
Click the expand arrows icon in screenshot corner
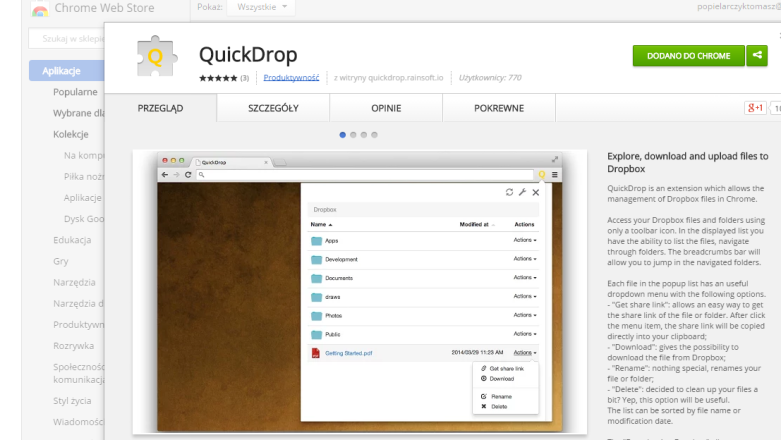(555, 159)
